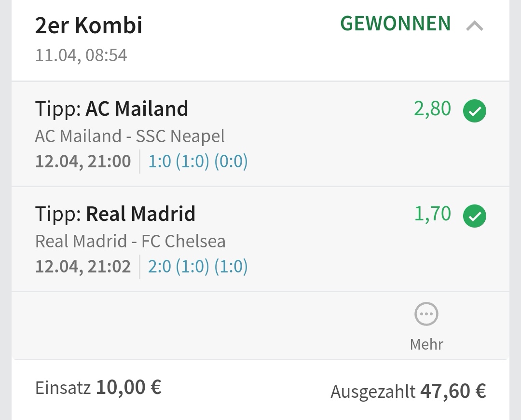Viewport: 521px width, 420px height.
Task: Click the green checkmark for Real Madrid
Action: pyautogui.click(x=475, y=217)
